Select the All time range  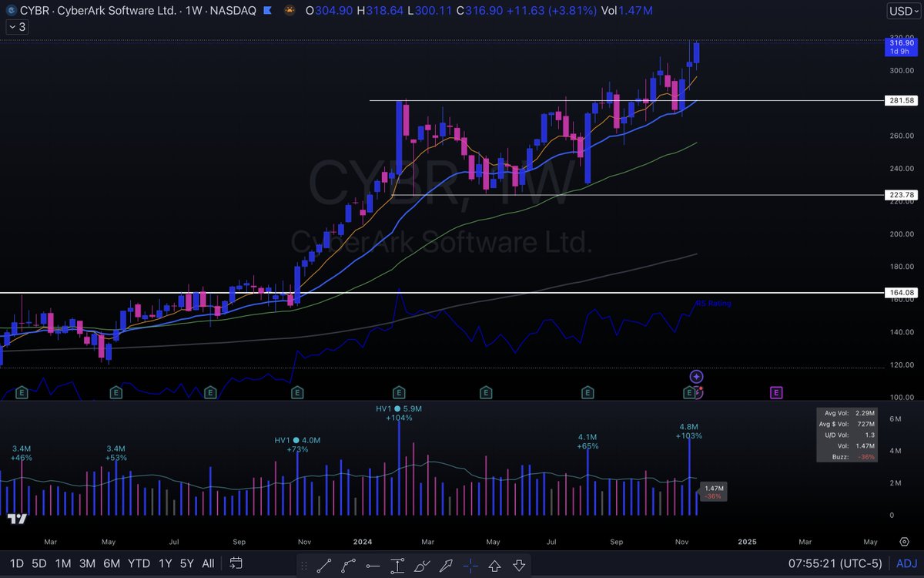[208, 563]
